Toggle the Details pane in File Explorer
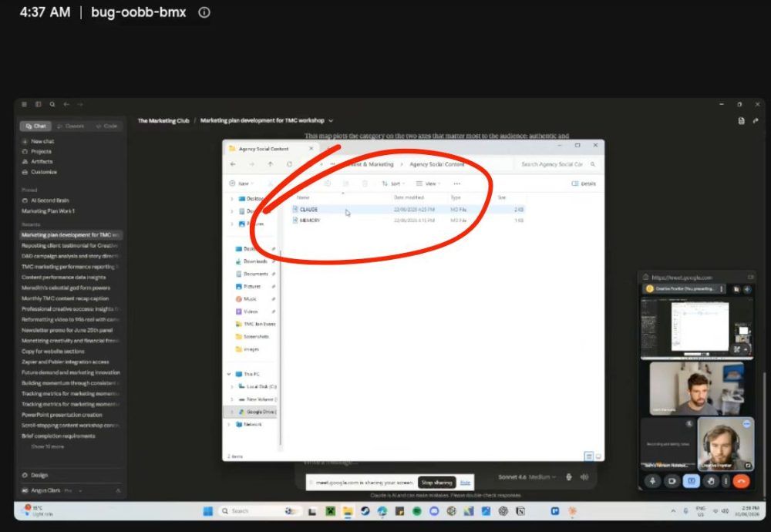The width and height of the screenshot is (771, 532). tap(584, 184)
